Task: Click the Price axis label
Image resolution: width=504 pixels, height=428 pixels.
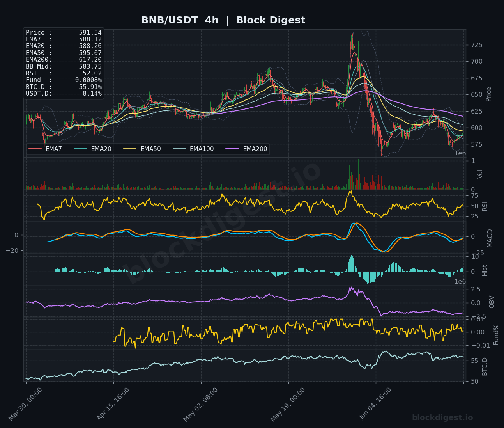Action: click(x=489, y=94)
